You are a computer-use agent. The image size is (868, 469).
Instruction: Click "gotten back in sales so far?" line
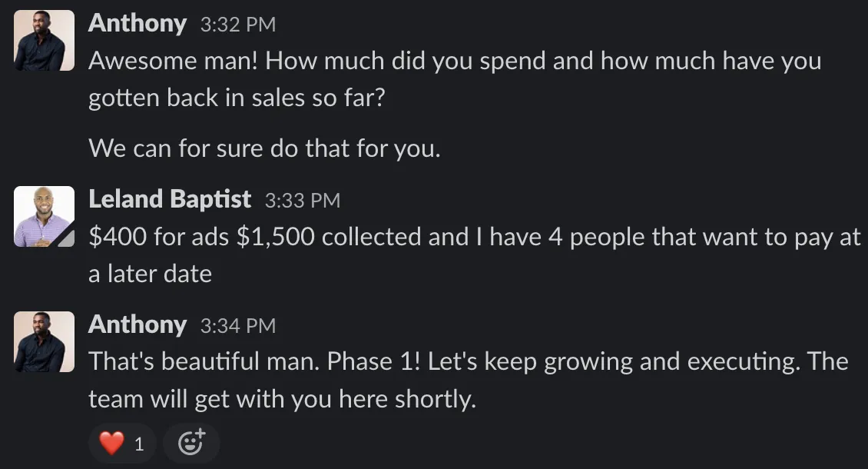tap(236, 98)
